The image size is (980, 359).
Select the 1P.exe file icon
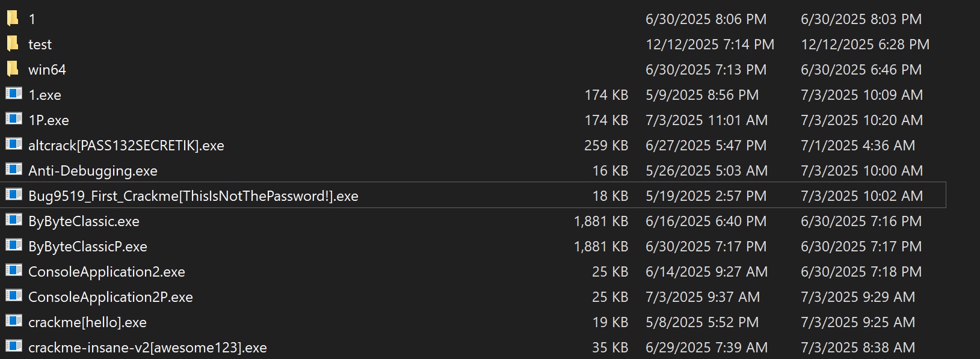(14, 119)
